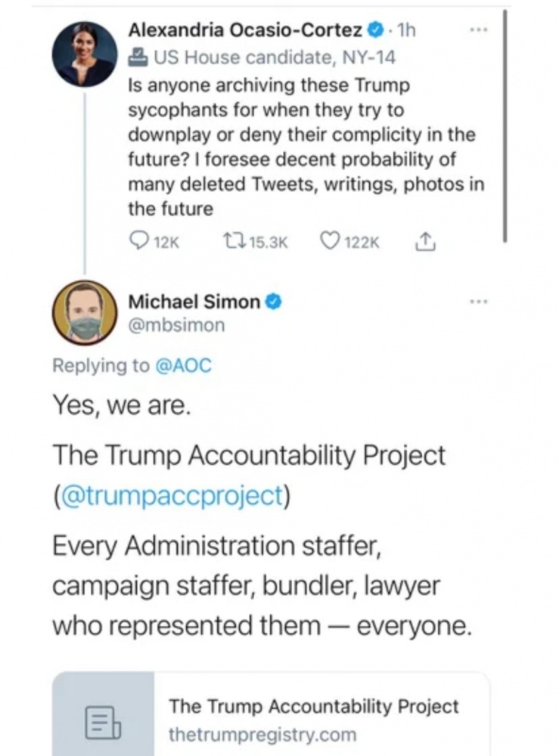Open the @AOC mention link
Image resolution: width=559 pixels, height=756 pixels.
183,365
